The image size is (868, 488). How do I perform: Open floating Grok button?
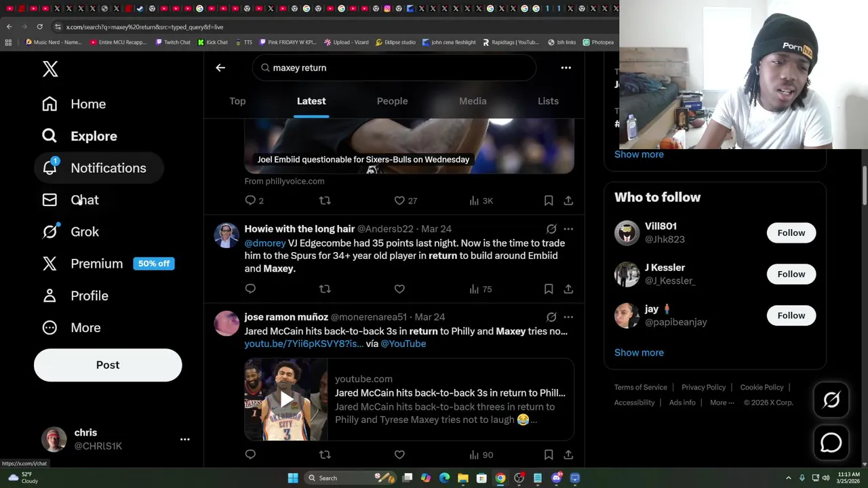831,400
